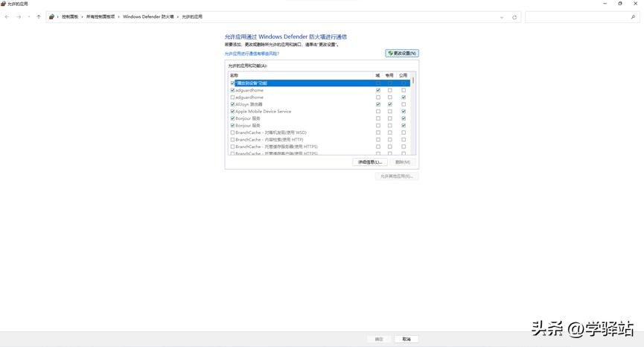Open the 允许应用进行通信有哪些风险 link
Image resolution: width=644 pixels, height=347 pixels.
pyautogui.click(x=252, y=54)
